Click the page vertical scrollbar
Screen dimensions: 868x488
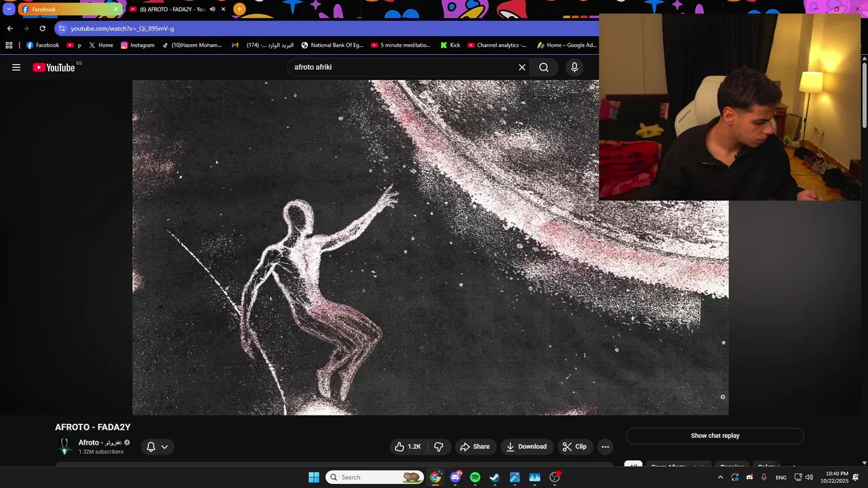click(864, 95)
